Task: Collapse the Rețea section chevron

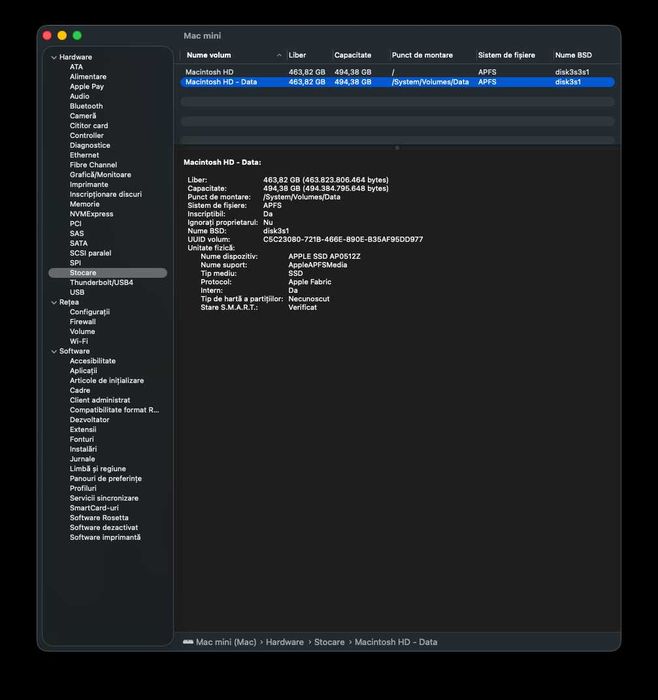Action: 54,303
